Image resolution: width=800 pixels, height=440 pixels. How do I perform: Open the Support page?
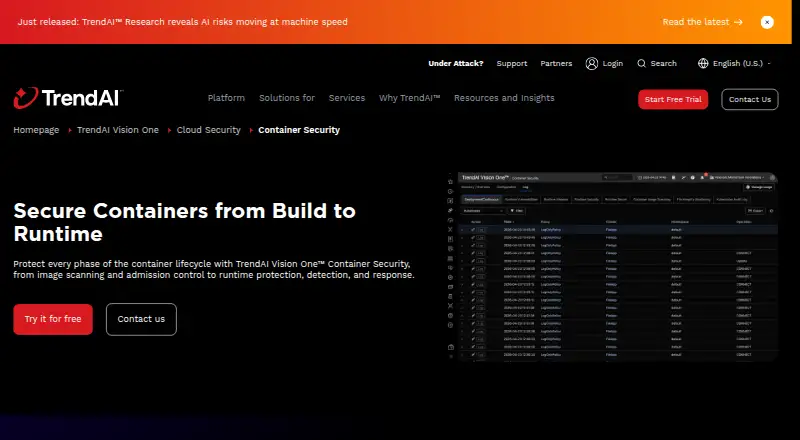(512, 63)
